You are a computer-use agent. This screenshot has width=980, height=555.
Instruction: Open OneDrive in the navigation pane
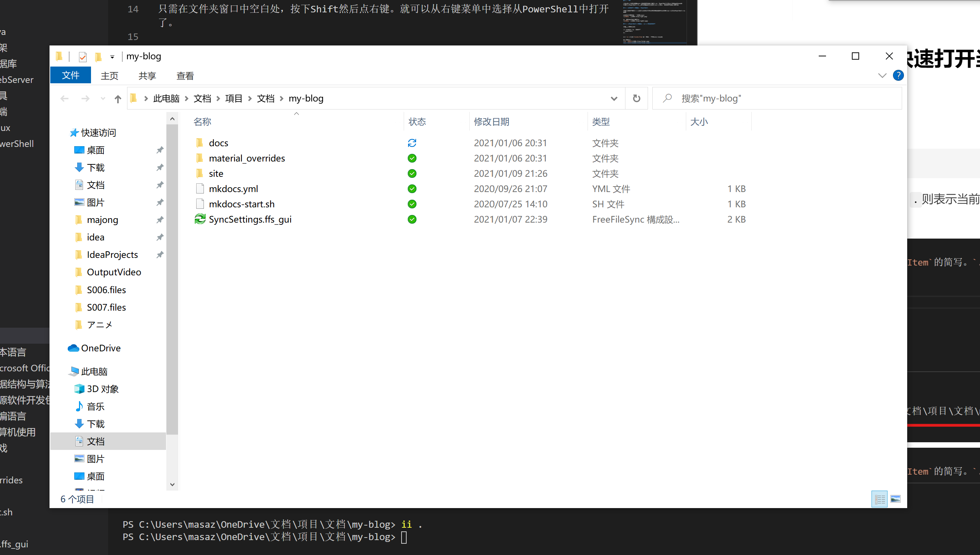[100, 348]
